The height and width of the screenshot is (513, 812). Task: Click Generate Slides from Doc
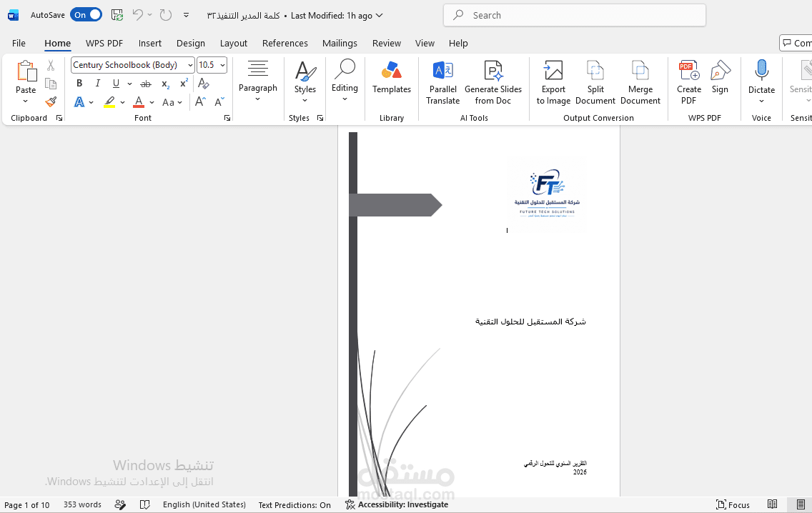pos(493,83)
